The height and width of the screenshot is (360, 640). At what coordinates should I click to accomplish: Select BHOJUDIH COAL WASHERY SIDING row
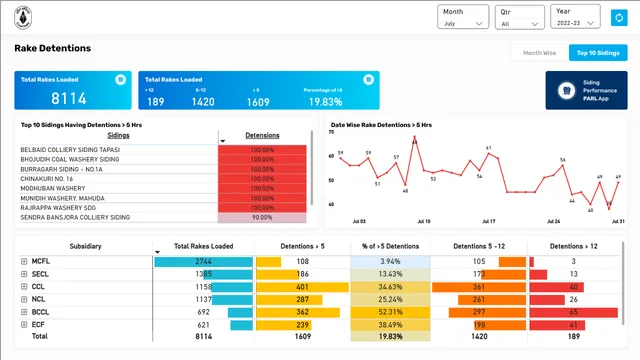point(163,159)
